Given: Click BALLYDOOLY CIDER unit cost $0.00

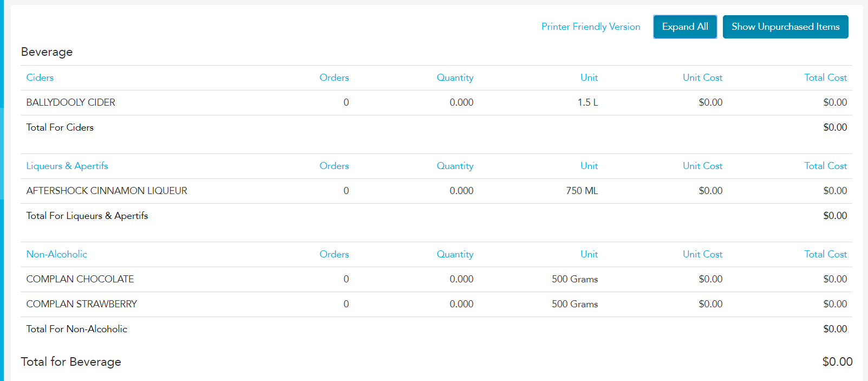Looking at the screenshot, I should click(710, 102).
